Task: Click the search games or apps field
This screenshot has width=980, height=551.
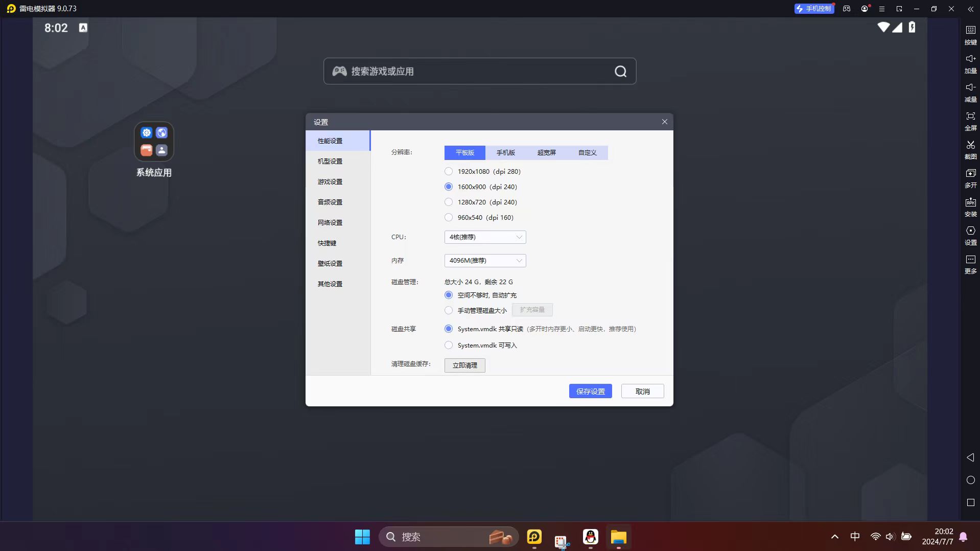Action: (479, 72)
